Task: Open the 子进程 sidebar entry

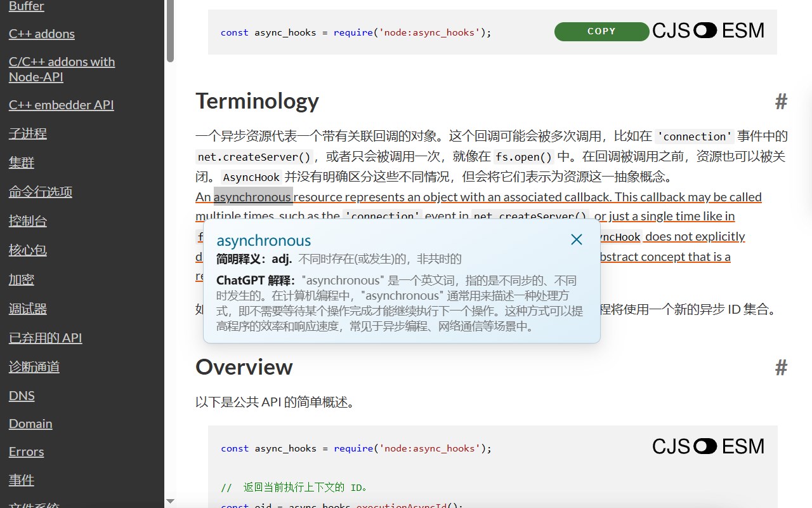Action: (28, 133)
